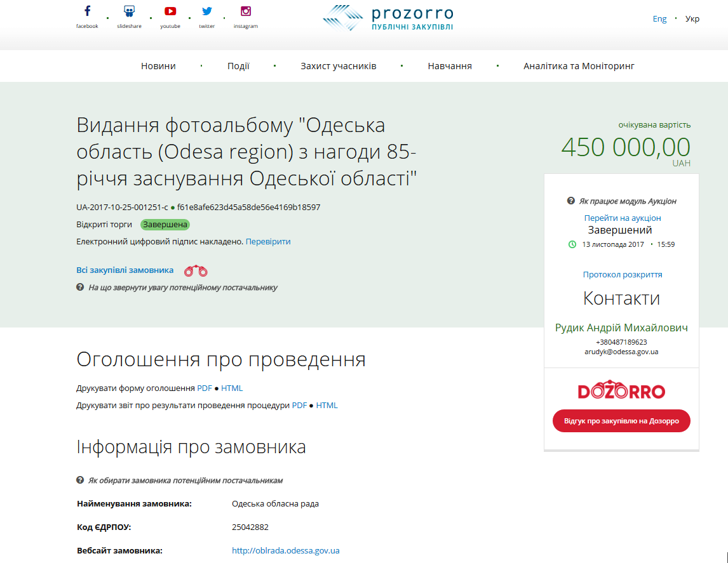The width and height of the screenshot is (728, 563).
Task: Click ЄДРПОУ code 25042882
Action: tap(250, 527)
